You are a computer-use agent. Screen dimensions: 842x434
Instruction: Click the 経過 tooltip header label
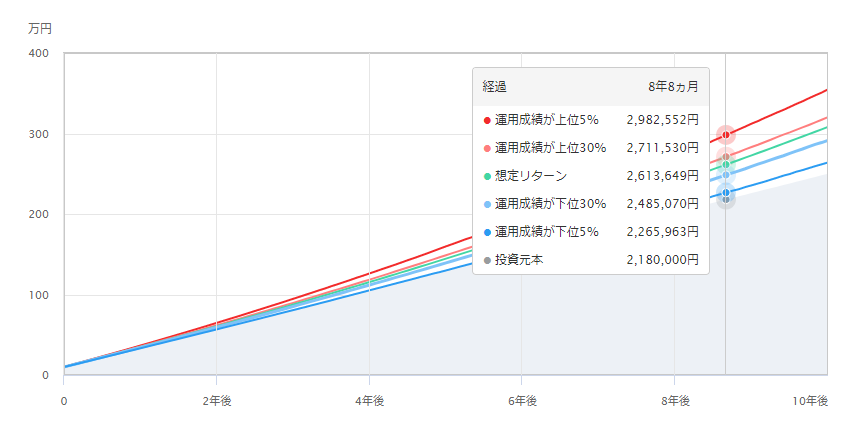click(x=495, y=87)
